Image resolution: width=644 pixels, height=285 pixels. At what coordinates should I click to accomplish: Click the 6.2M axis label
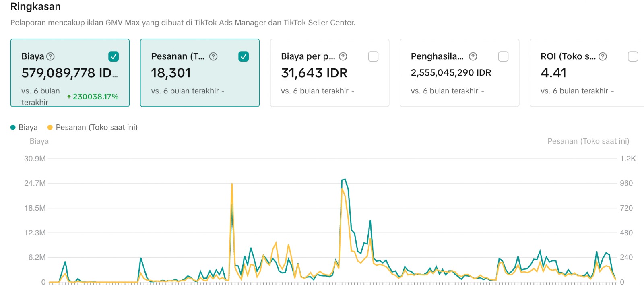[x=37, y=257]
